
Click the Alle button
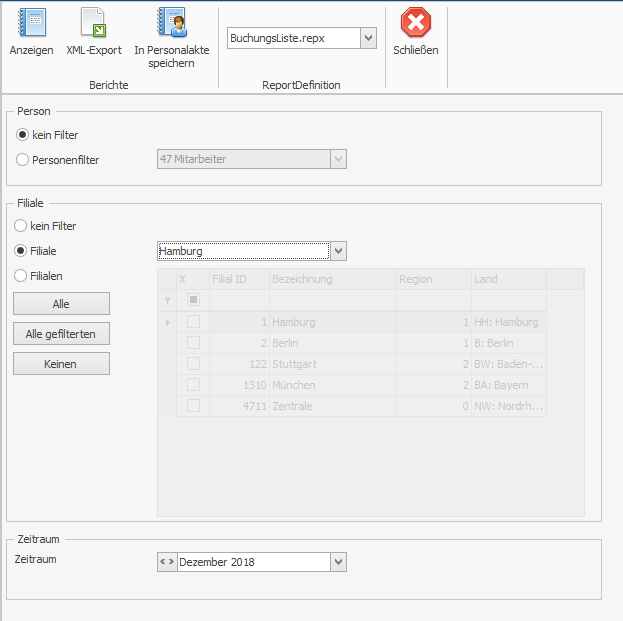61,303
